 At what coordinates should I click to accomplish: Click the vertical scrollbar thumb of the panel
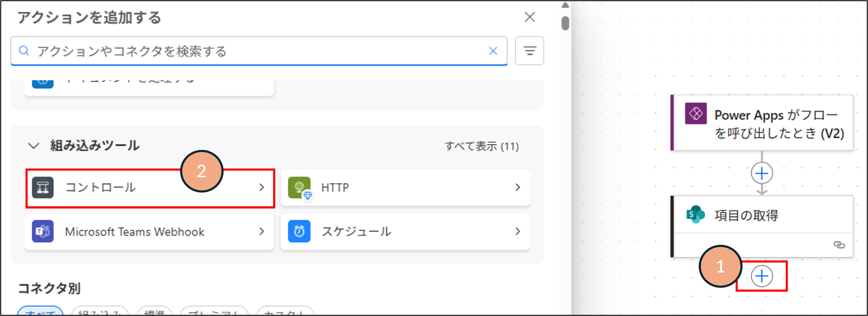click(565, 23)
